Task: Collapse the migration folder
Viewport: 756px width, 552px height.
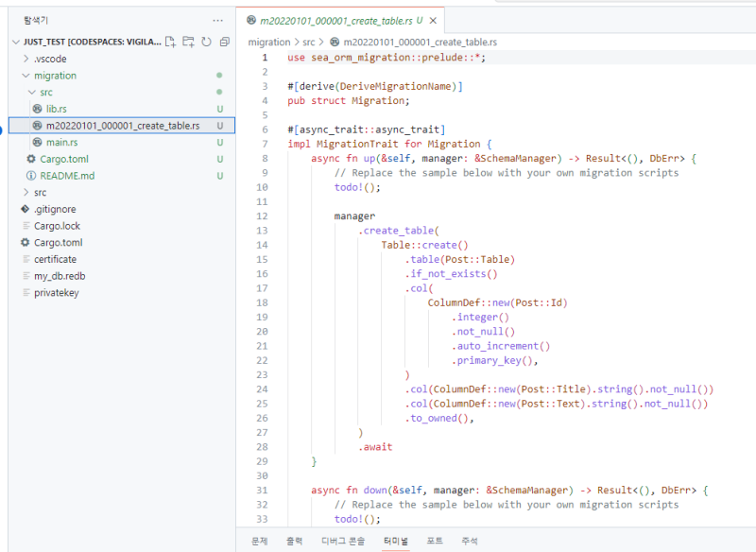Action: [55, 76]
